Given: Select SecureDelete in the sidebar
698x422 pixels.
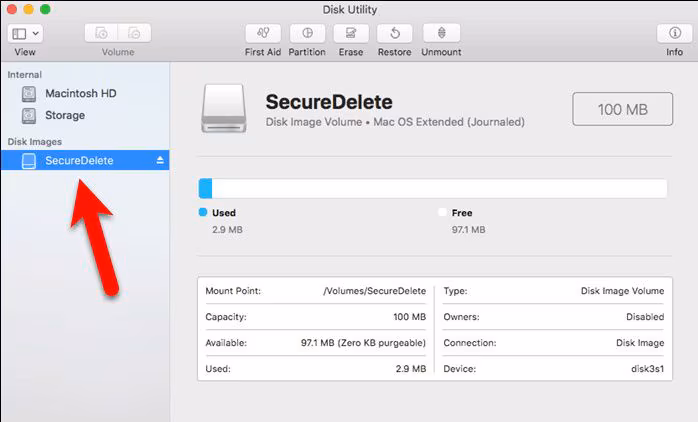Looking at the screenshot, I should pyautogui.click(x=79, y=160).
